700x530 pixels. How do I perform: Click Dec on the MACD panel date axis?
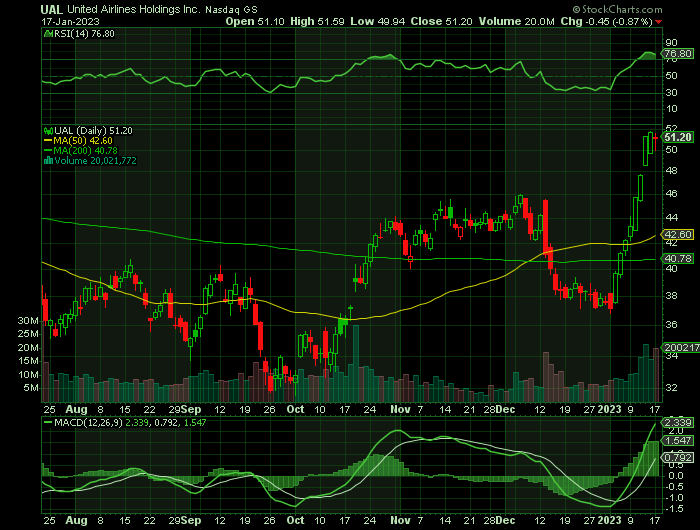[505, 521]
